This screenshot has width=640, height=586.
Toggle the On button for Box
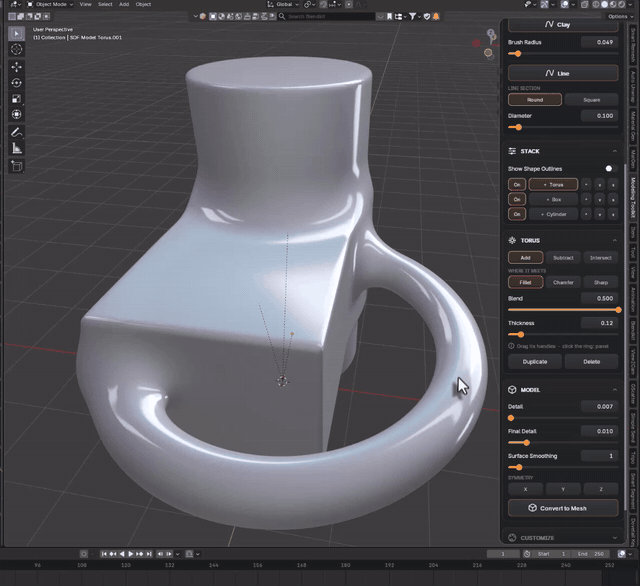(517, 199)
